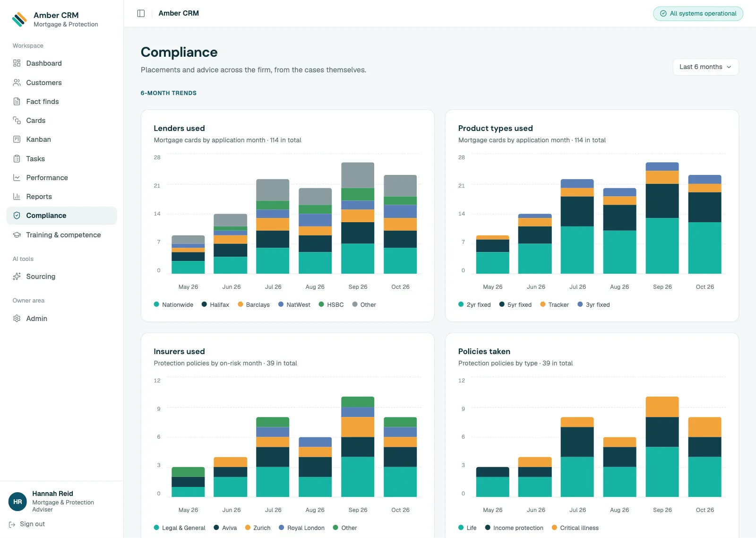Open the Customers menu item
Viewport: 756px width, 538px height.
pyautogui.click(x=61, y=83)
